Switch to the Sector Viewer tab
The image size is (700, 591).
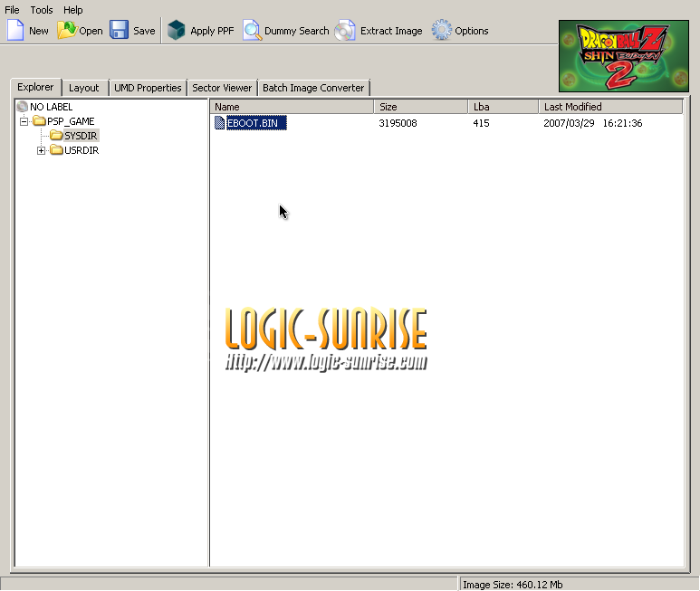click(222, 88)
